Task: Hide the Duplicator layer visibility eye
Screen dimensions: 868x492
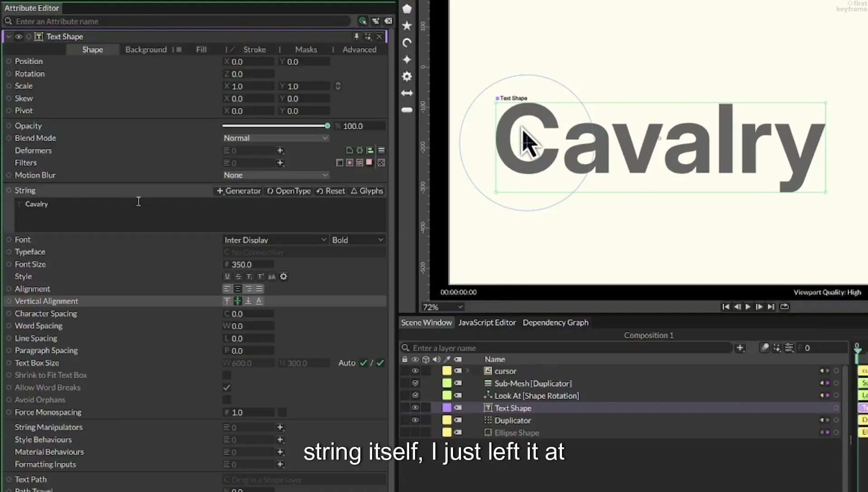Action: pyautogui.click(x=415, y=420)
